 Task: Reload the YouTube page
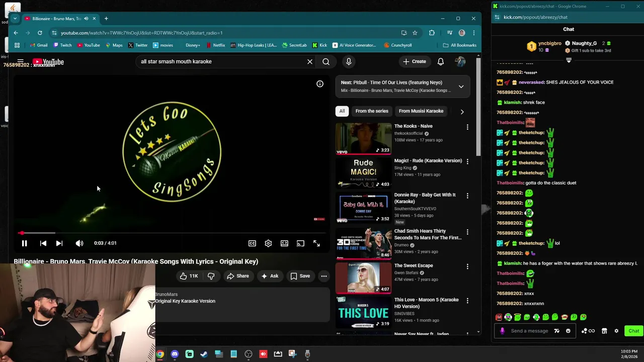40,33
